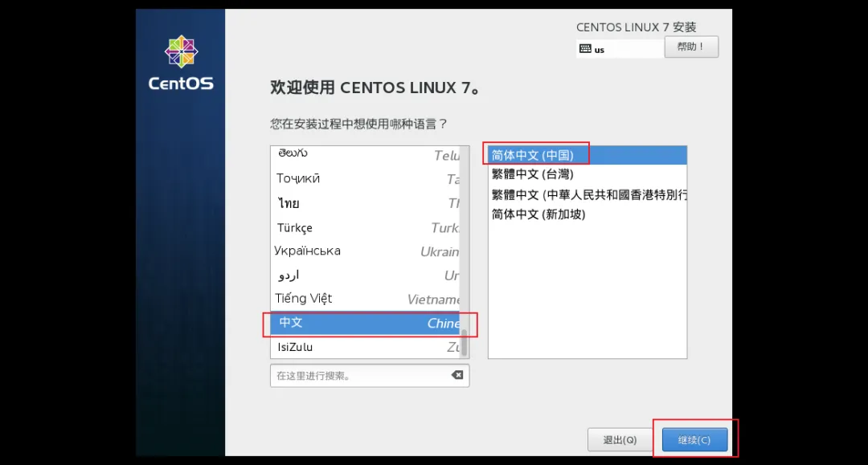
Task: Select 中文 Chinese in the language list
Action: click(366, 324)
